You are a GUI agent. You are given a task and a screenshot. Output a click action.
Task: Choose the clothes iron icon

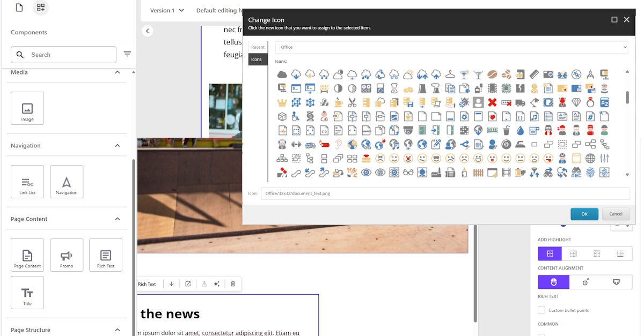[520, 144]
